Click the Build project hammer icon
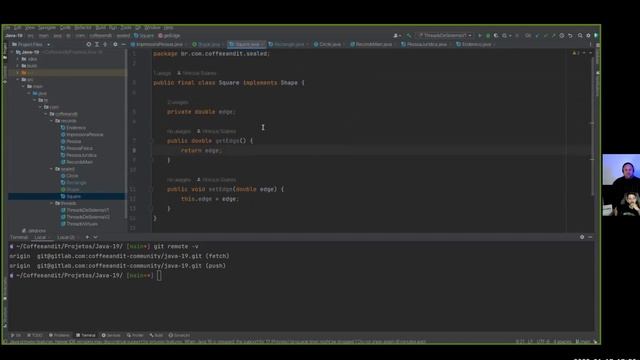 tap(409, 36)
